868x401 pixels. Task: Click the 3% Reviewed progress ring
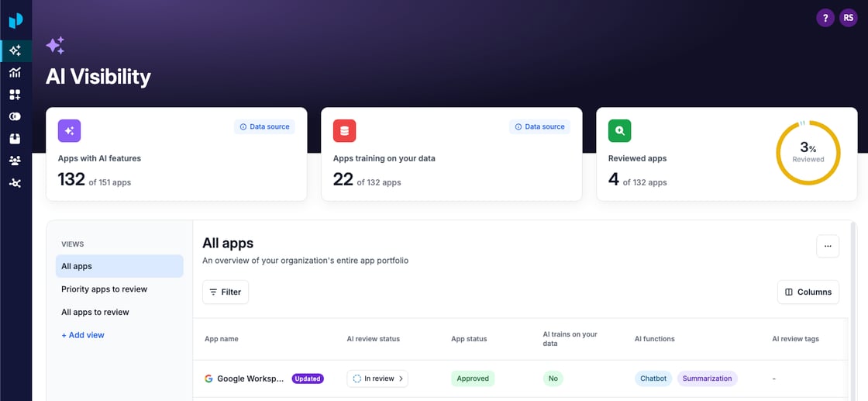[808, 153]
